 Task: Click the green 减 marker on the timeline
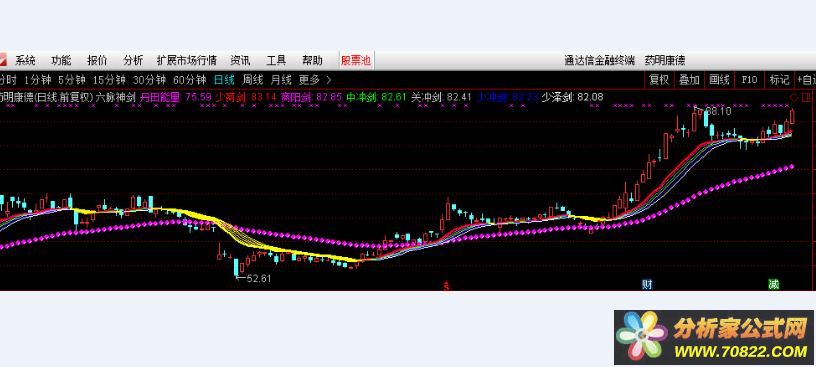(x=774, y=284)
